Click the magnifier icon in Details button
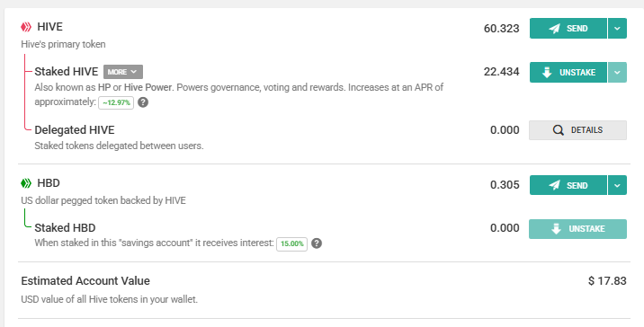This screenshot has width=644, height=327. [x=559, y=130]
